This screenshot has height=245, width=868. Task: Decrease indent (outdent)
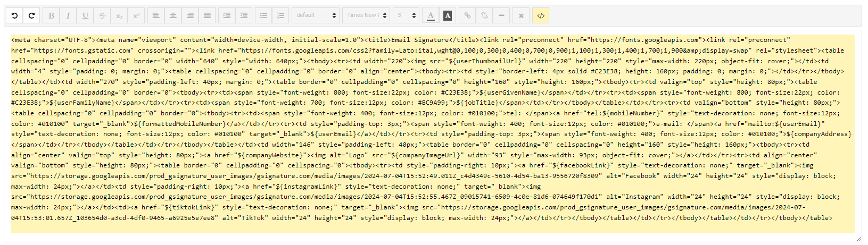[244, 15]
